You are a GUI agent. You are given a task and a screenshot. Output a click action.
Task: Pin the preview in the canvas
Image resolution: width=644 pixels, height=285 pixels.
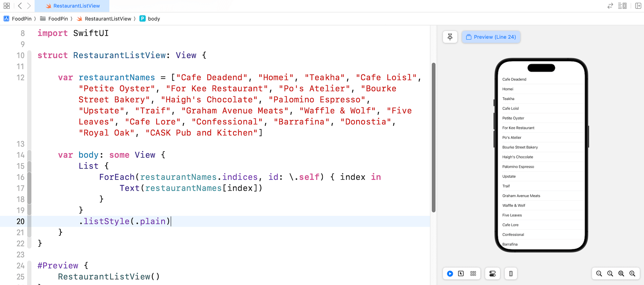450,37
